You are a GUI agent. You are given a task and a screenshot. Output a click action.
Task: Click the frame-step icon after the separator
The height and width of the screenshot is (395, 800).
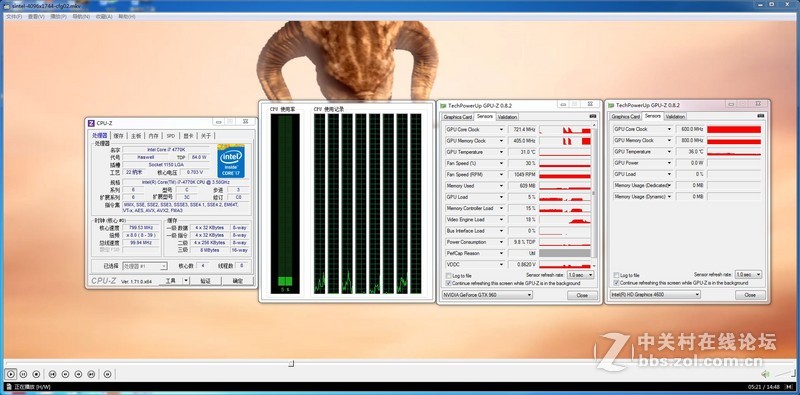coord(107,374)
